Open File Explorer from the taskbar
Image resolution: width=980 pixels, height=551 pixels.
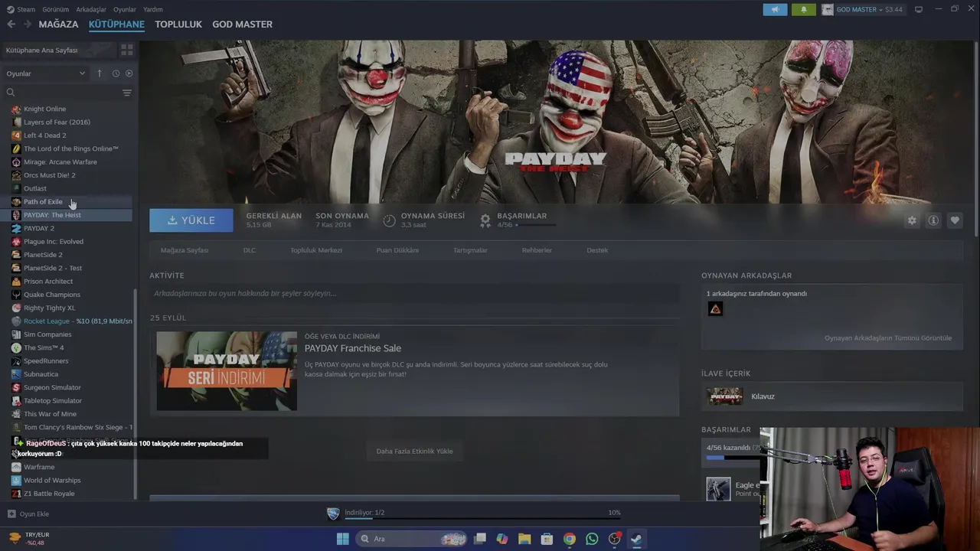click(524, 539)
